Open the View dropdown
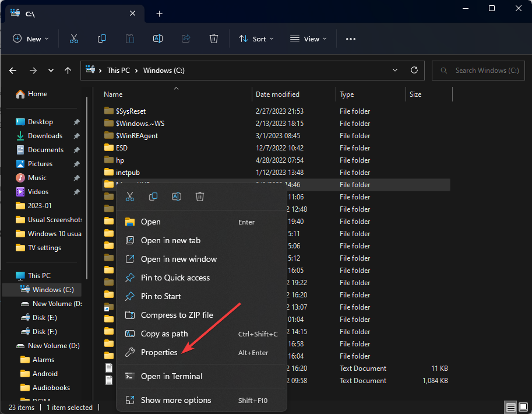 308,39
